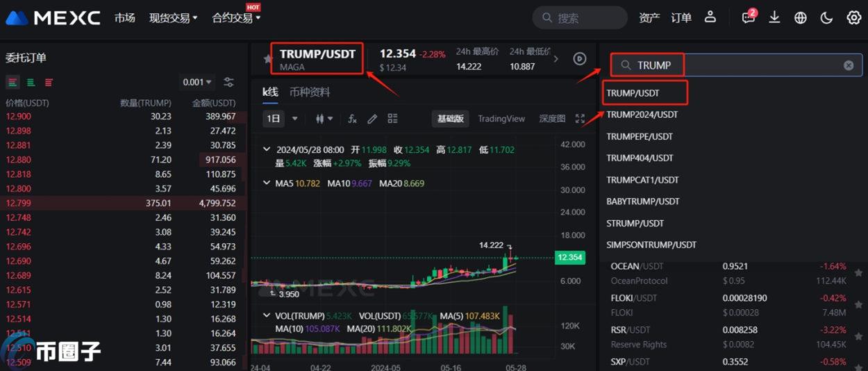
Task: Click sell order price 12.900
Action: click(18, 117)
